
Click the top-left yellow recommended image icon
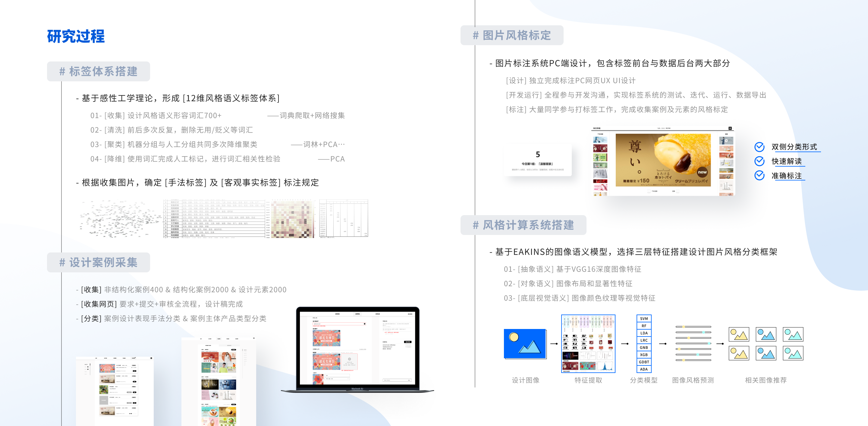[739, 334]
